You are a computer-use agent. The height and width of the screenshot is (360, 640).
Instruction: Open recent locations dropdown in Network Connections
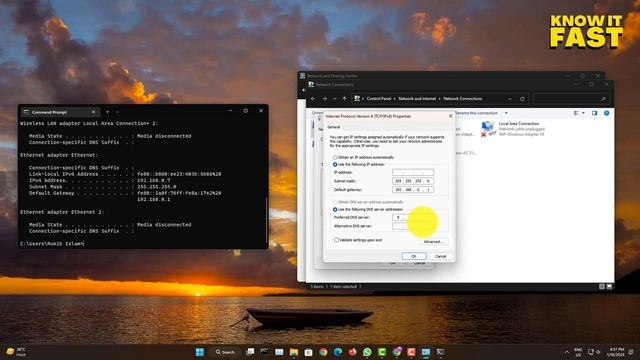[x=334, y=99]
